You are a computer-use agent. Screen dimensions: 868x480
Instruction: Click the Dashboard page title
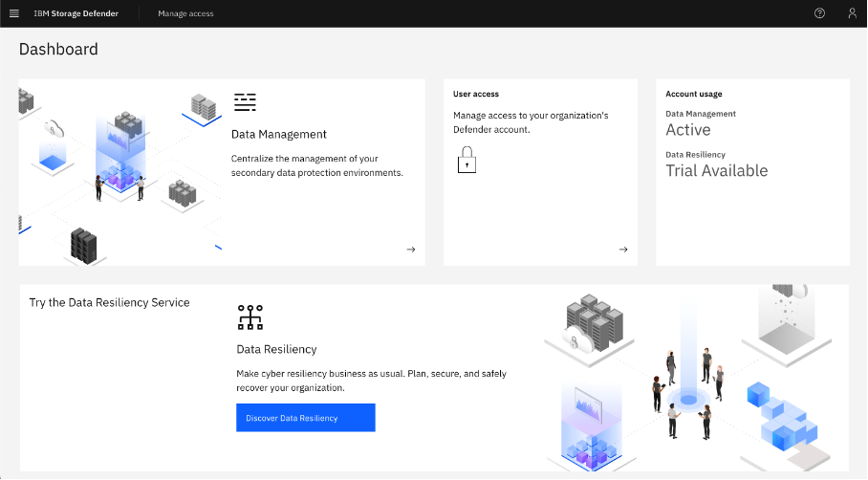pos(58,50)
